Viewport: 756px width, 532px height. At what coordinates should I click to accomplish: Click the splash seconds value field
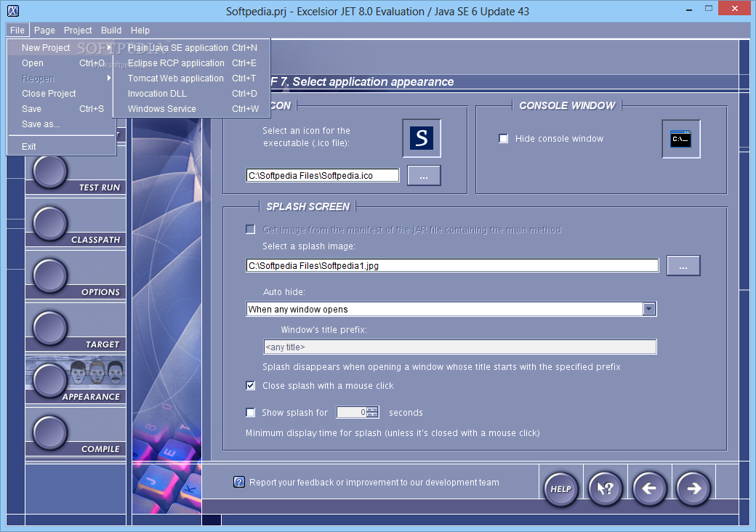click(x=352, y=413)
